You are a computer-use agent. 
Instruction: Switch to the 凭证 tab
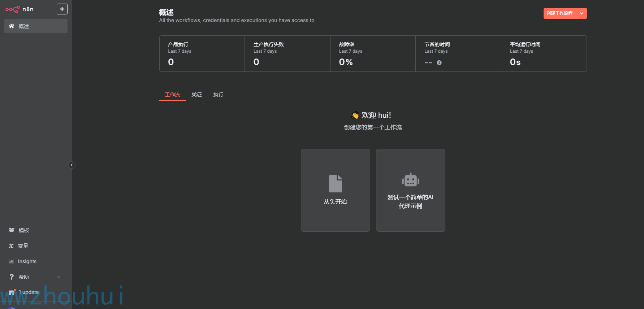196,95
